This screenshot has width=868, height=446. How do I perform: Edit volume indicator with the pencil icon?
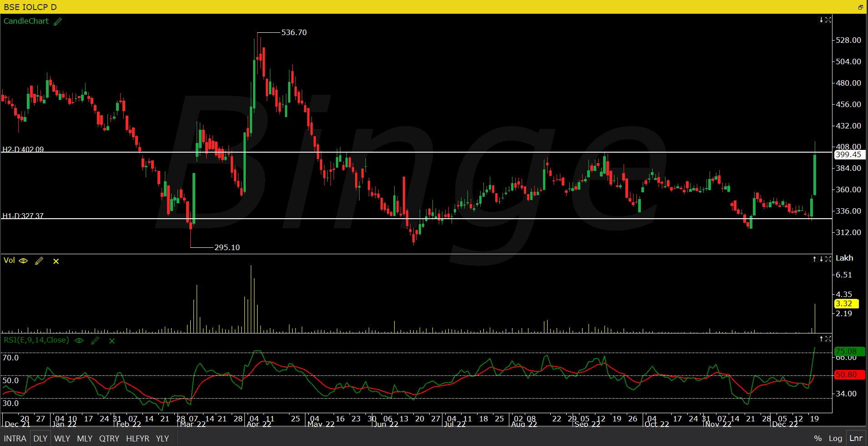tap(39, 261)
